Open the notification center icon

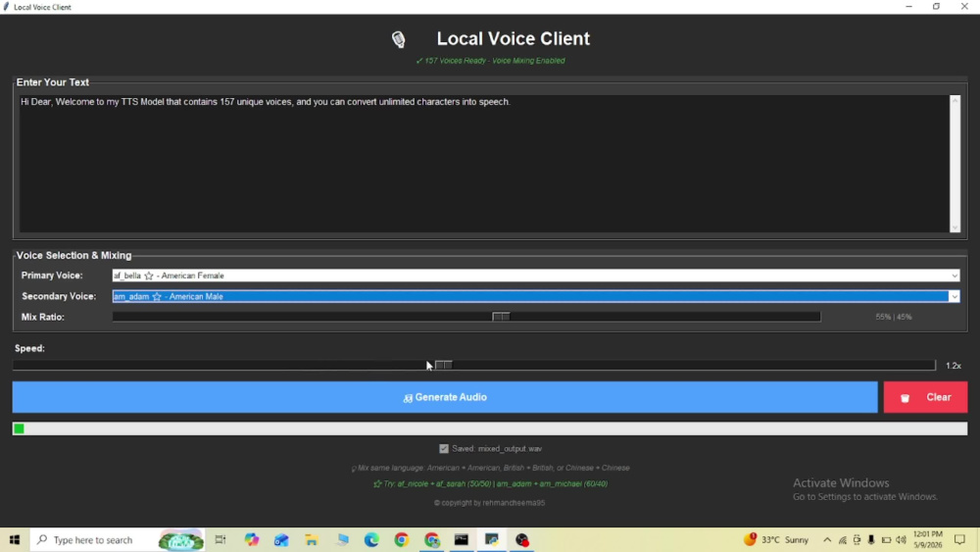point(960,539)
